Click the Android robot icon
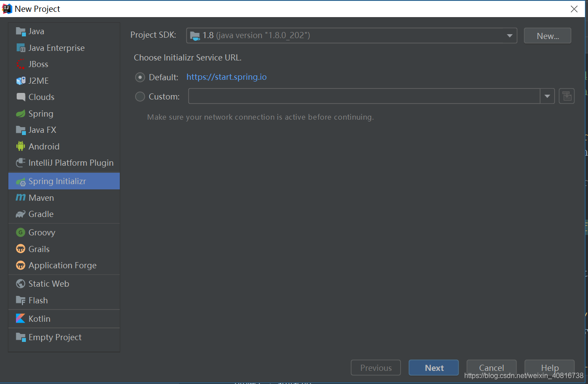 21,146
